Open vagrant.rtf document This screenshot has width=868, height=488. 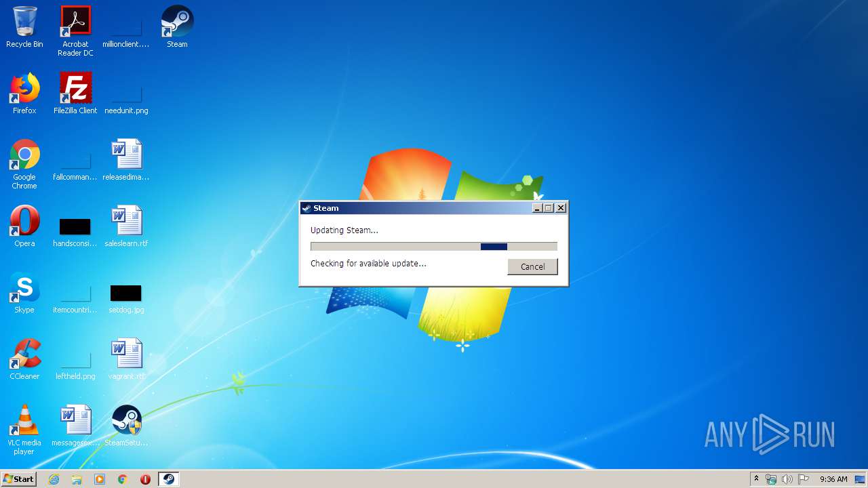coord(126,359)
